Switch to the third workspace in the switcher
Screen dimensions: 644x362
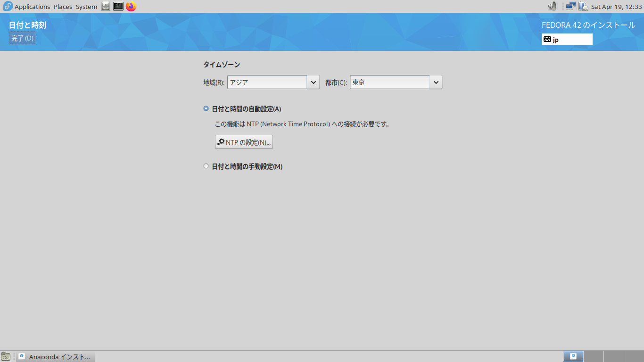(614, 356)
